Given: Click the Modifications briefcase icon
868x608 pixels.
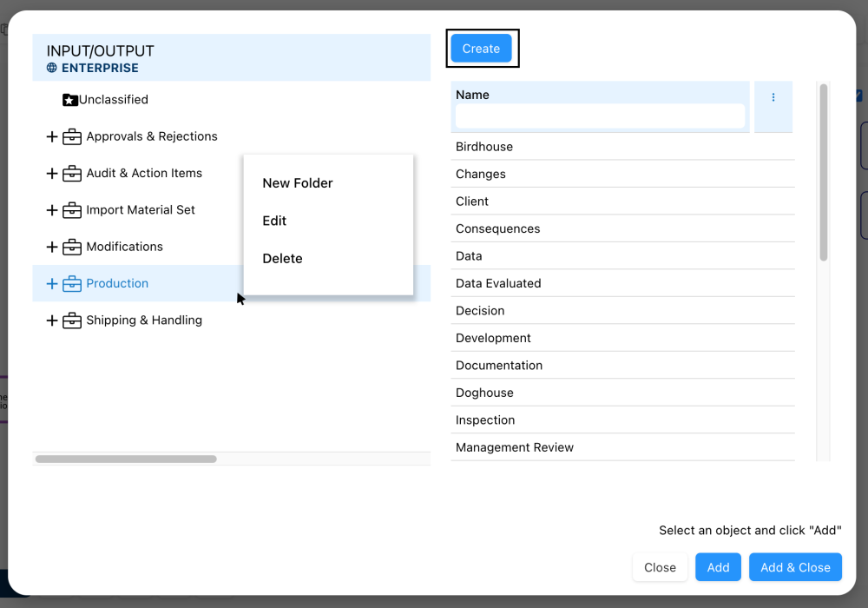Looking at the screenshot, I should pos(72,247).
